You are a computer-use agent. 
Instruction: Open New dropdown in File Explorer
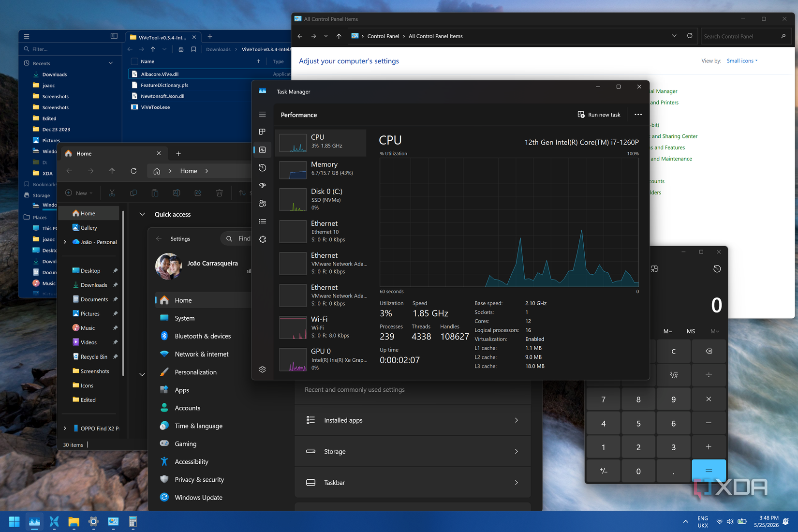[x=79, y=193]
